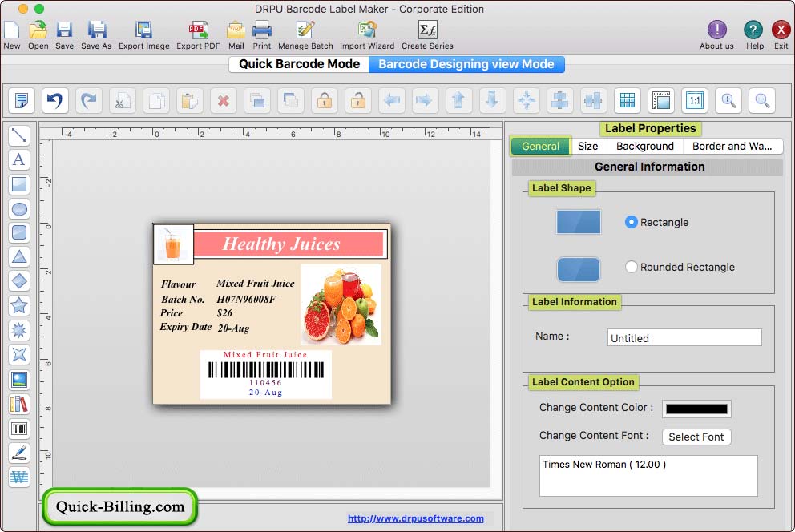The image size is (795, 532).
Task: Click the Lock object icon
Action: click(x=325, y=100)
